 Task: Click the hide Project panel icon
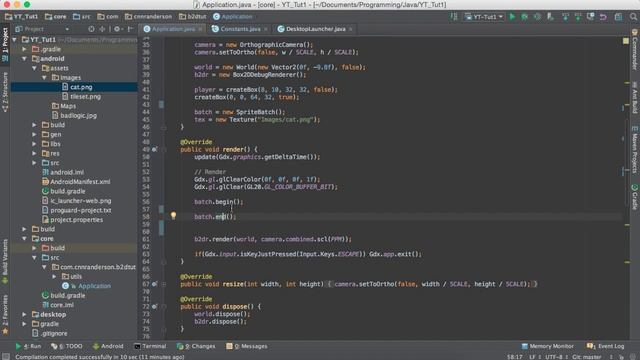click(131, 29)
